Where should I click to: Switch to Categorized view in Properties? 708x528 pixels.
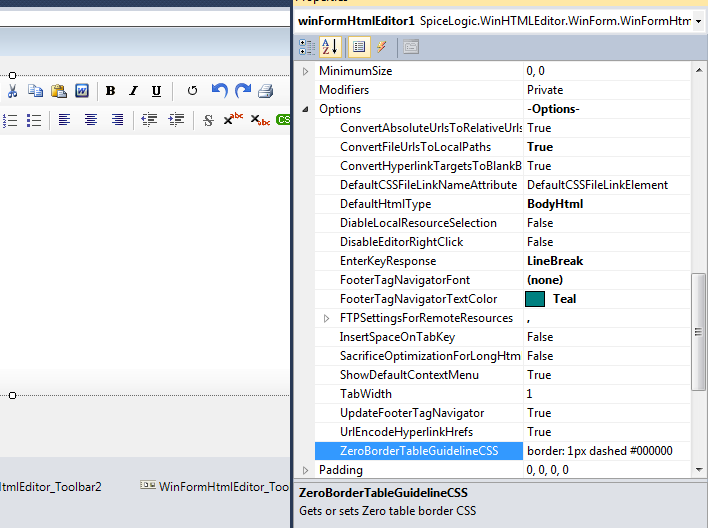tap(307, 46)
